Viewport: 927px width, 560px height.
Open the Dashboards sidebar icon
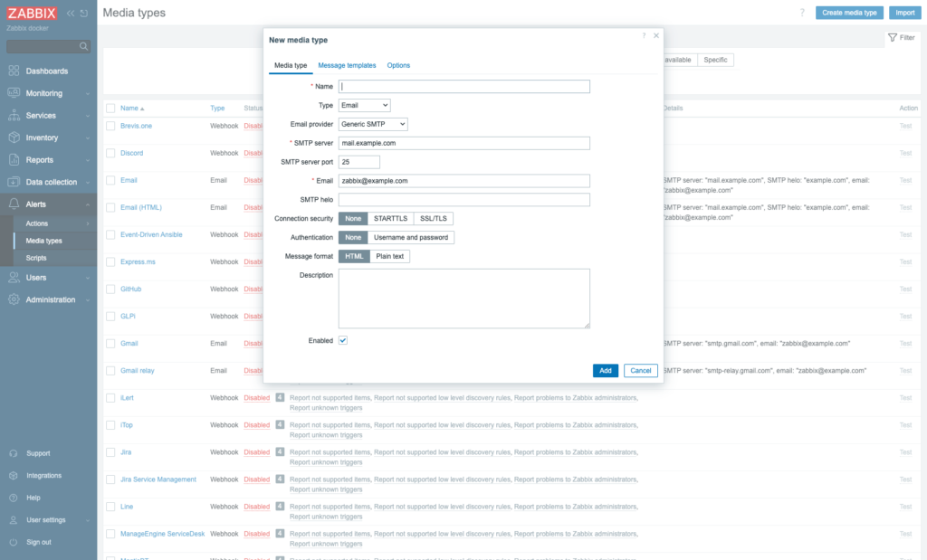click(x=14, y=71)
